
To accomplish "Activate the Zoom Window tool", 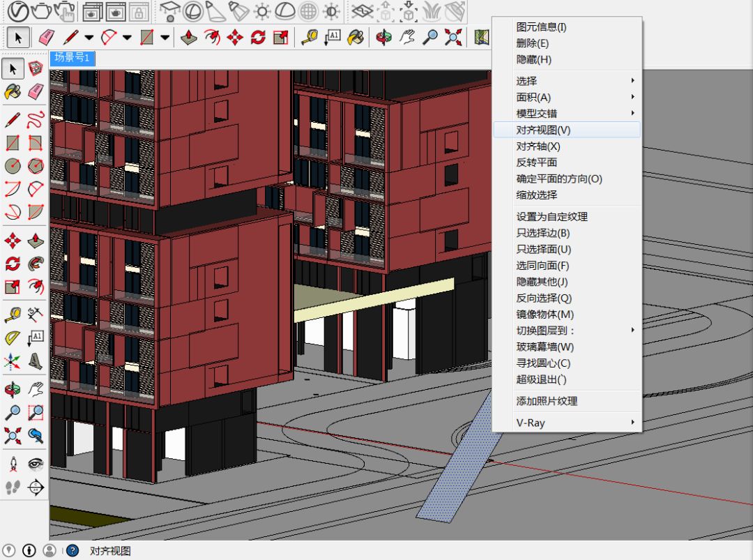I will coord(36,413).
